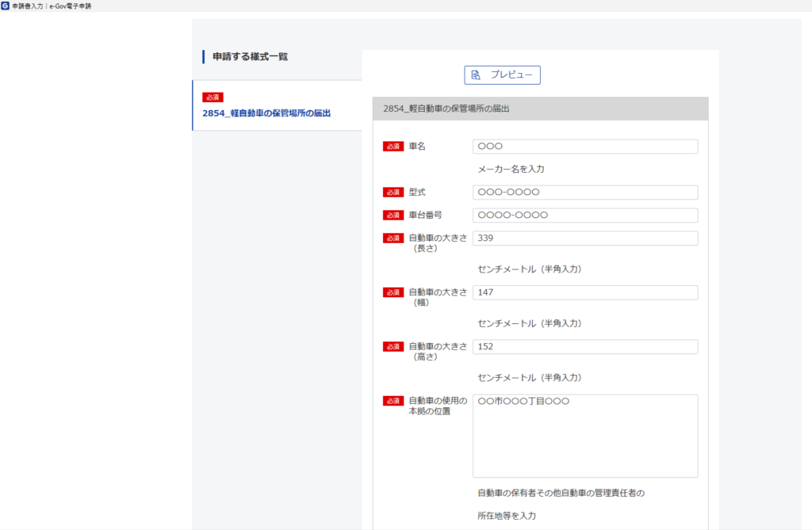
Task: Click the 必須 badge beside 車台番号
Action: 393,215
